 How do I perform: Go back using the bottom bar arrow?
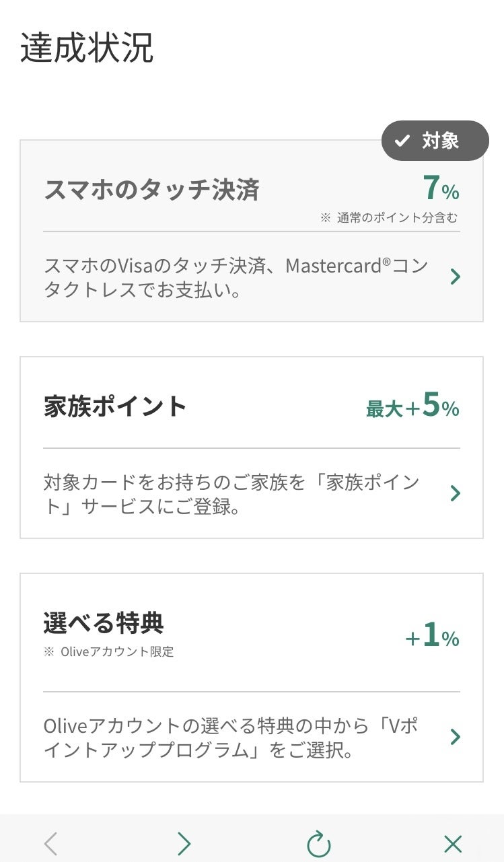click(51, 843)
